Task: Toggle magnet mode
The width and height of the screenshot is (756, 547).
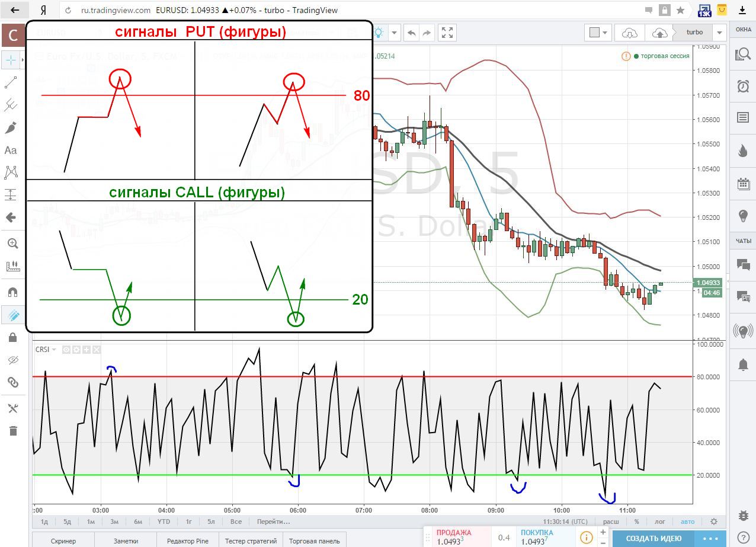Action: point(12,292)
